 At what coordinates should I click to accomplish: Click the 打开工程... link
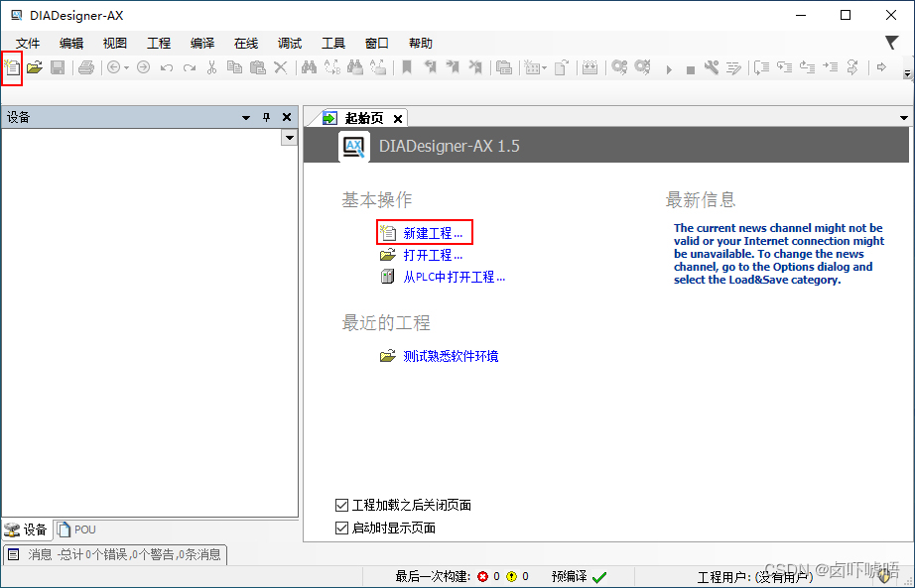[x=433, y=256]
